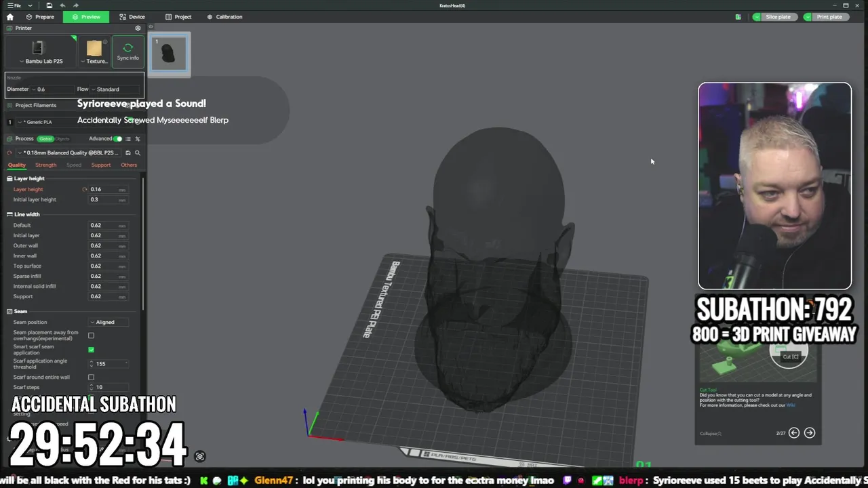Click the Outer wall line width field
This screenshot has width=868, height=488.
point(108,246)
